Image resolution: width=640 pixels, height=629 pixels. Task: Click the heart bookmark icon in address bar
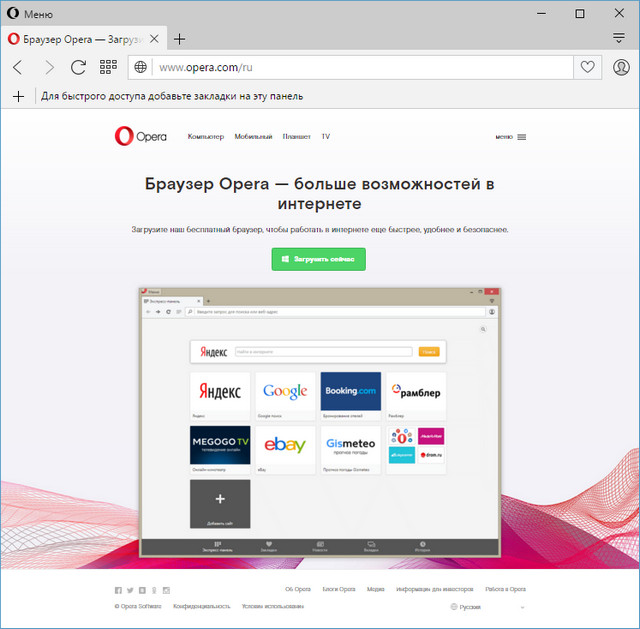(589, 67)
